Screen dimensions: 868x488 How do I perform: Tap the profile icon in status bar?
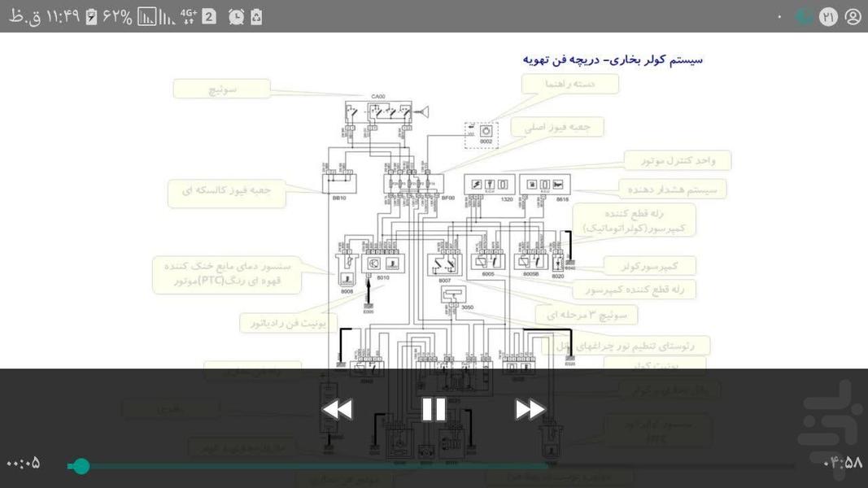(853, 16)
